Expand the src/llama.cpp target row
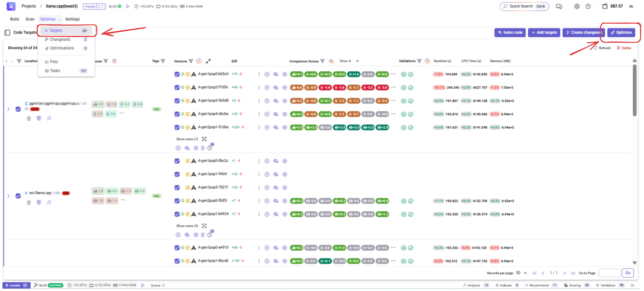 click(8, 196)
